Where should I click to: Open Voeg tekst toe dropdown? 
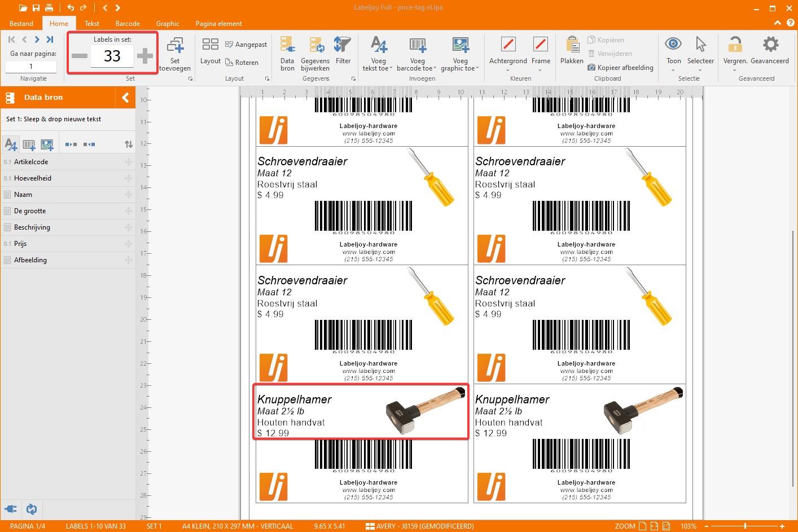coord(378,54)
